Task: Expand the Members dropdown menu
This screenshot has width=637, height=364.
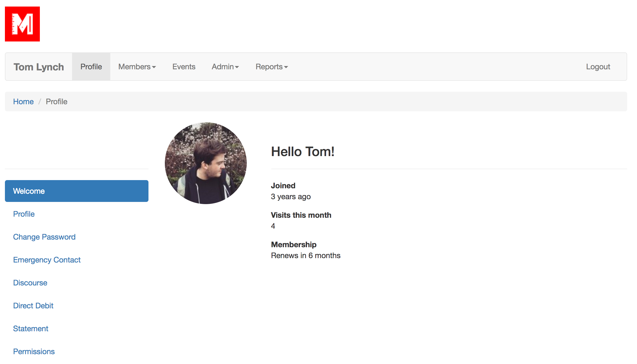Action: (x=137, y=67)
